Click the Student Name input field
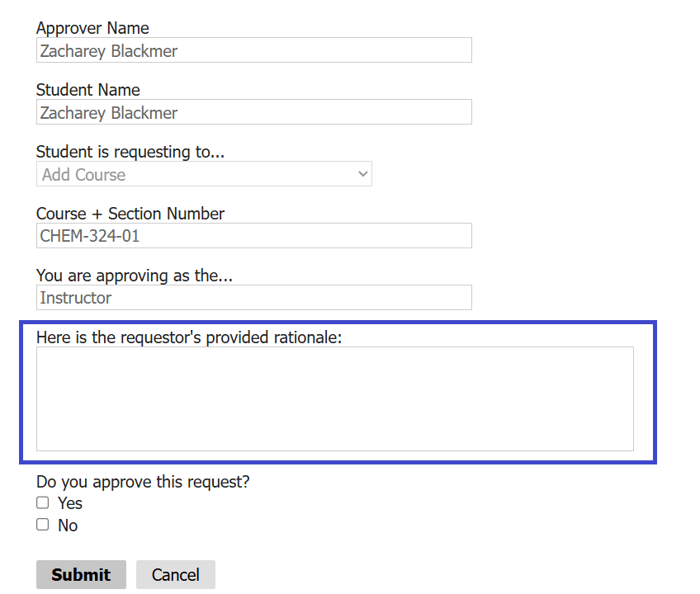The width and height of the screenshot is (700, 594). pyautogui.click(x=253, y=112)
